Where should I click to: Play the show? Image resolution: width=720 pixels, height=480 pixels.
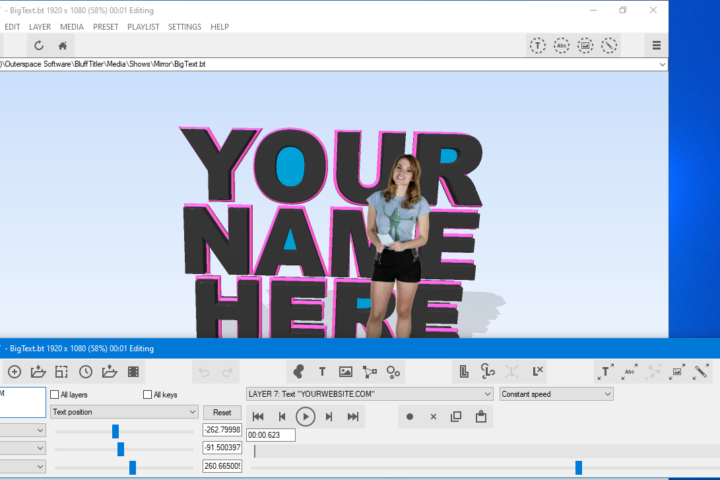click(x=305, y=417)
